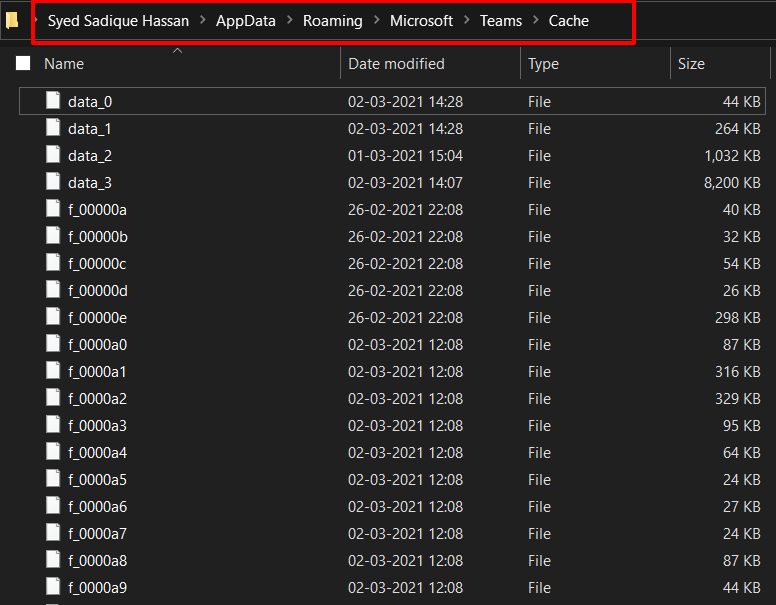Click the file icon next to data_0
The image size is (776, 605).
[53, 101]
